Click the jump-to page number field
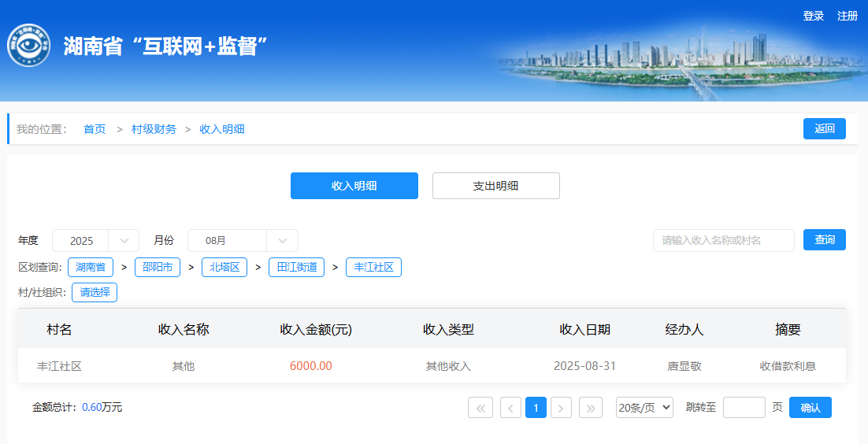This screenshot has width=868, height=444. coord(744,407)
